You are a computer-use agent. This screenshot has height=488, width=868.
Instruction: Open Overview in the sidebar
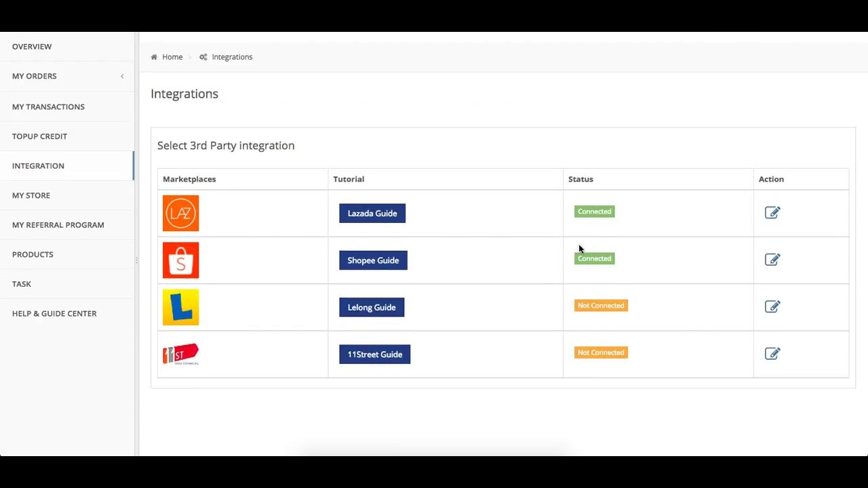tap(67, 46)
